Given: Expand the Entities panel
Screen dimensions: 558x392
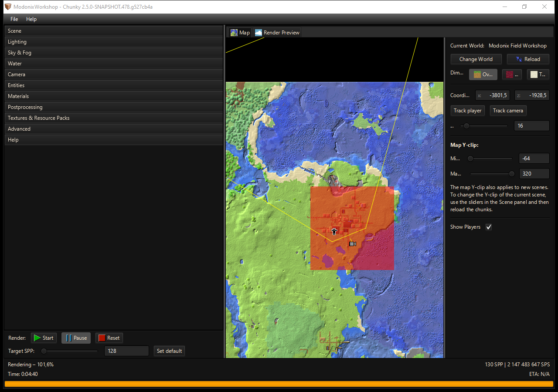Looking at the screenshot, I should (x=113, y=85).
